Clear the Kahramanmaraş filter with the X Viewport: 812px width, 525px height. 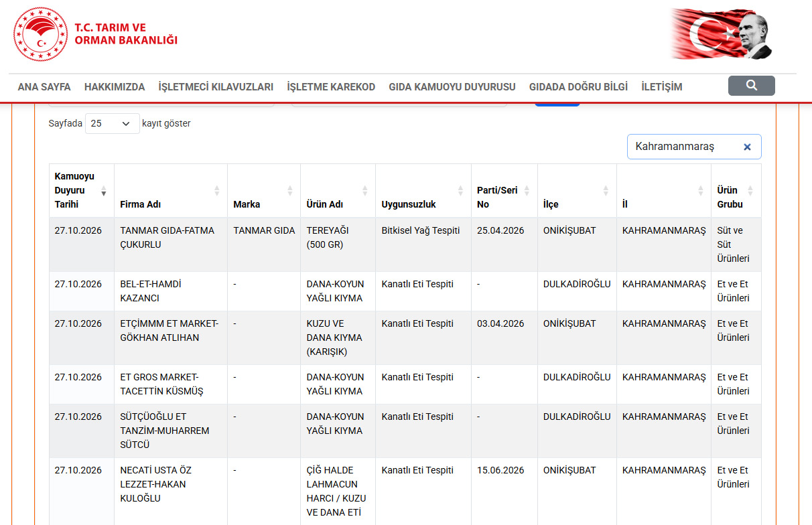(x=747, y=147)
